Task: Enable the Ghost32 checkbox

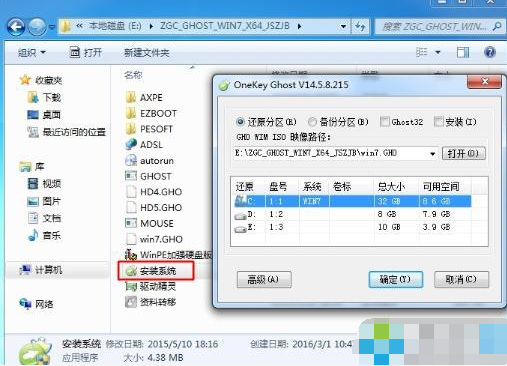Action: (385, 122)
